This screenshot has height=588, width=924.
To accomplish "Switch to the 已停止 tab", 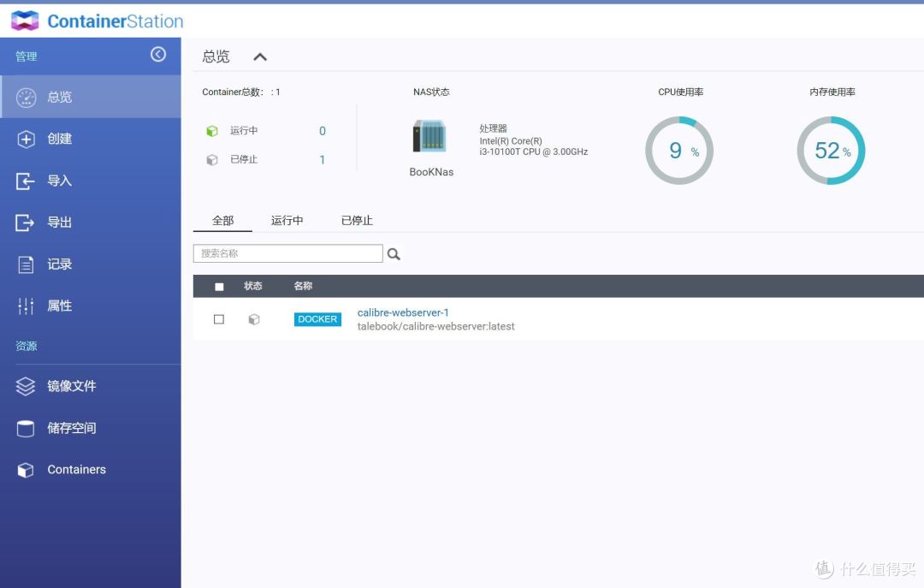I will [x=357, y=221].
